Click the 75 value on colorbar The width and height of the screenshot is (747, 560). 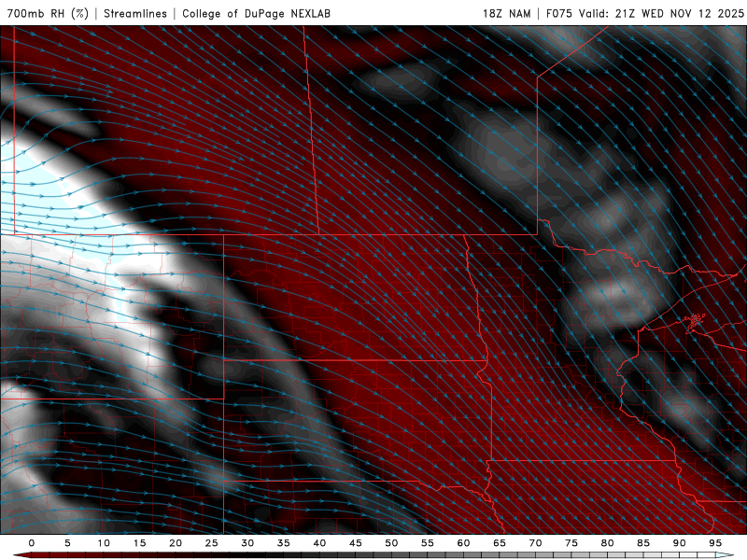click(571, 543)
